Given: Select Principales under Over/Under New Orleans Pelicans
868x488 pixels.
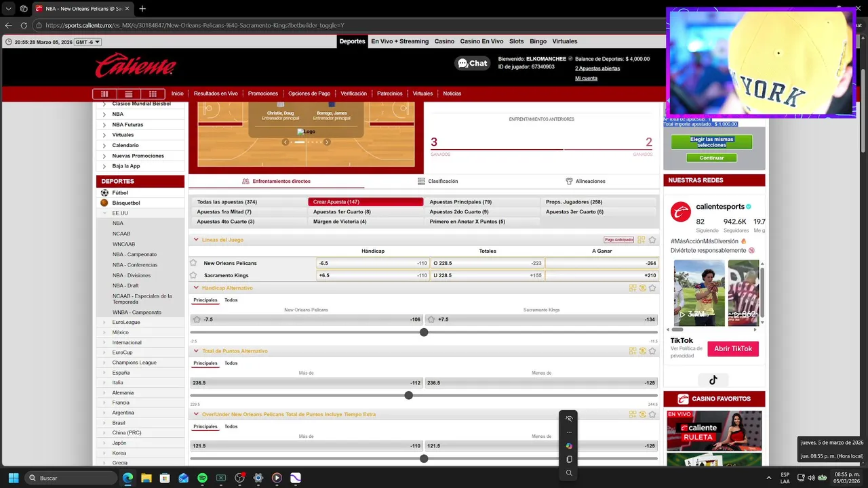Looking at the screenshot, I should [x=205, y=426].
